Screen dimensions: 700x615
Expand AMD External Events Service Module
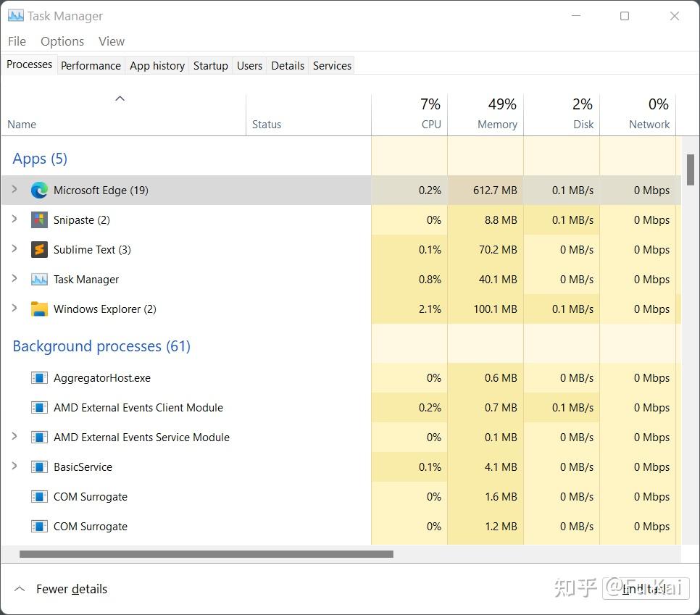[14, 436]
